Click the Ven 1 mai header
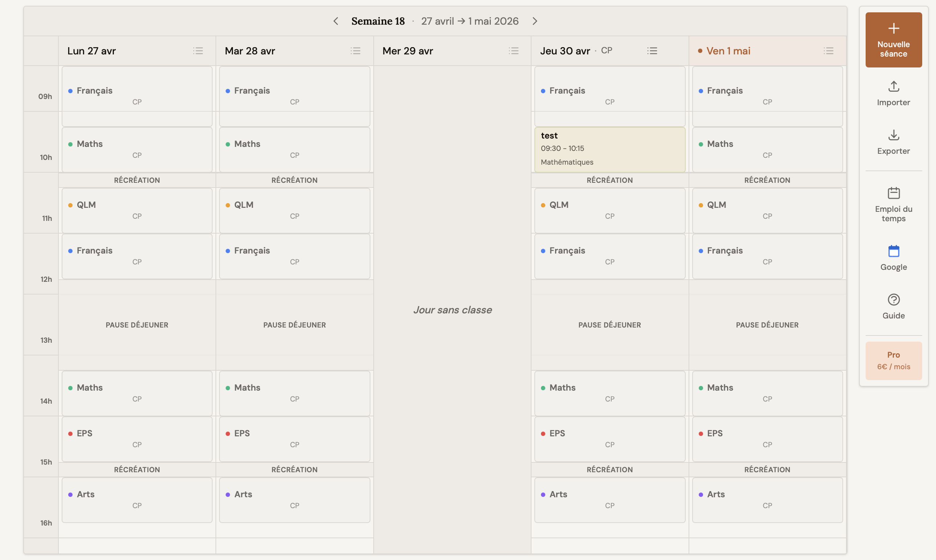The height and width of the screenshot is (560, 936). (728, 51)
